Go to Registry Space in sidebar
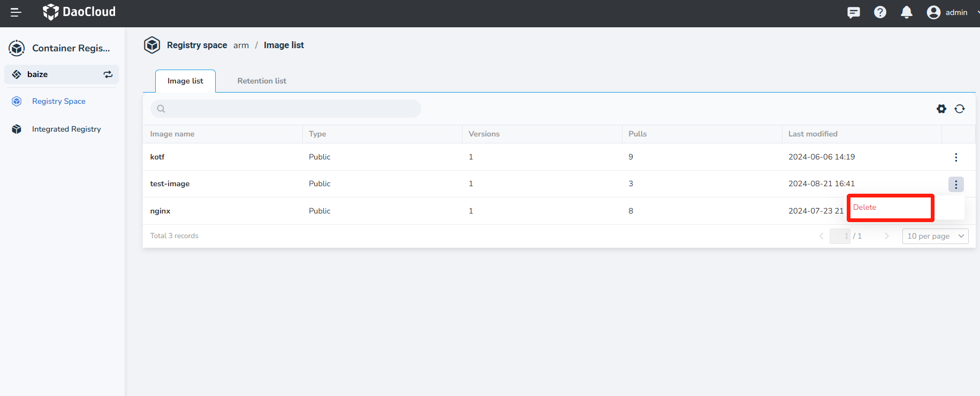Screen dimensions: 980x396 tap(58, 101)
